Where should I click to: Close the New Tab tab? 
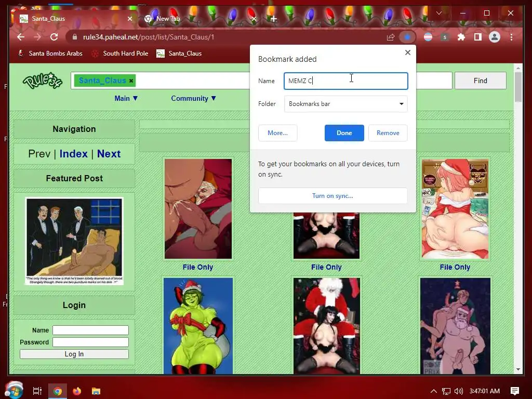(x=254, y=19)
